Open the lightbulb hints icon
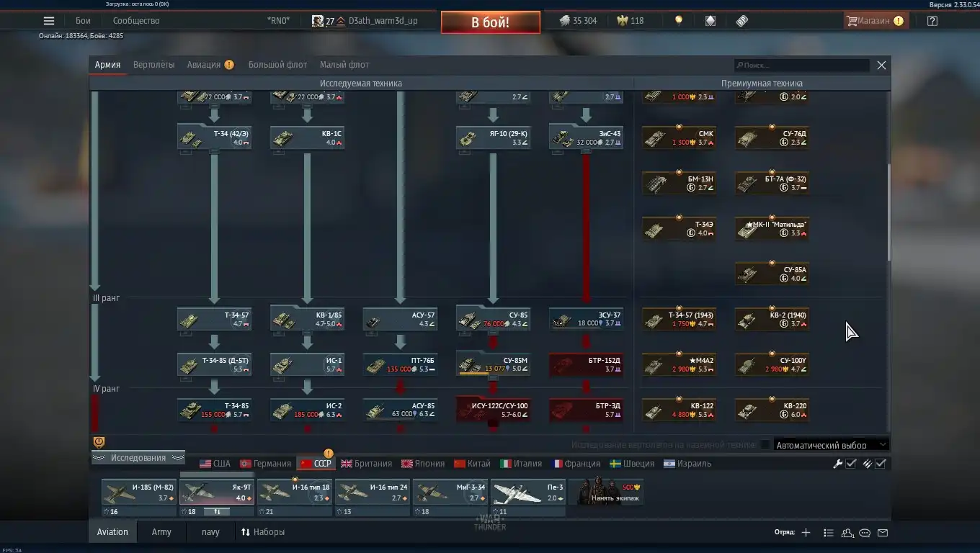 pos(678,21)
